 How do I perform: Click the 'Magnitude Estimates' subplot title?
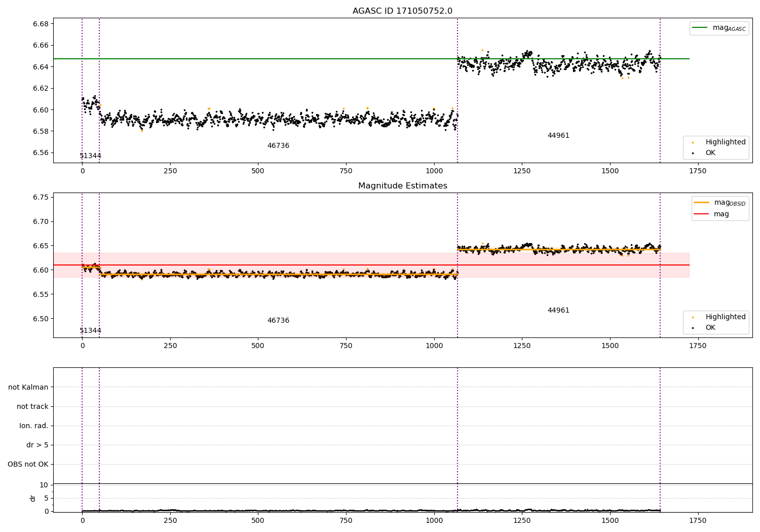[x=402, y=186]
